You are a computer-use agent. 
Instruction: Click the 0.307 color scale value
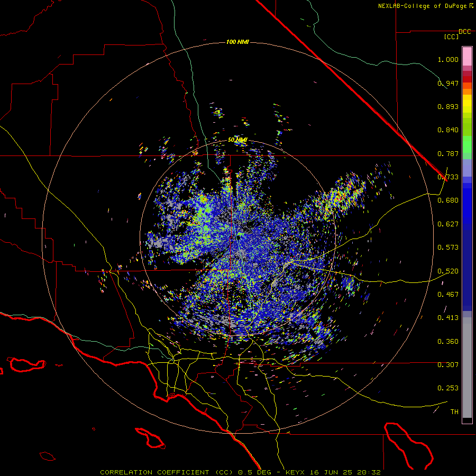point(448,365)
